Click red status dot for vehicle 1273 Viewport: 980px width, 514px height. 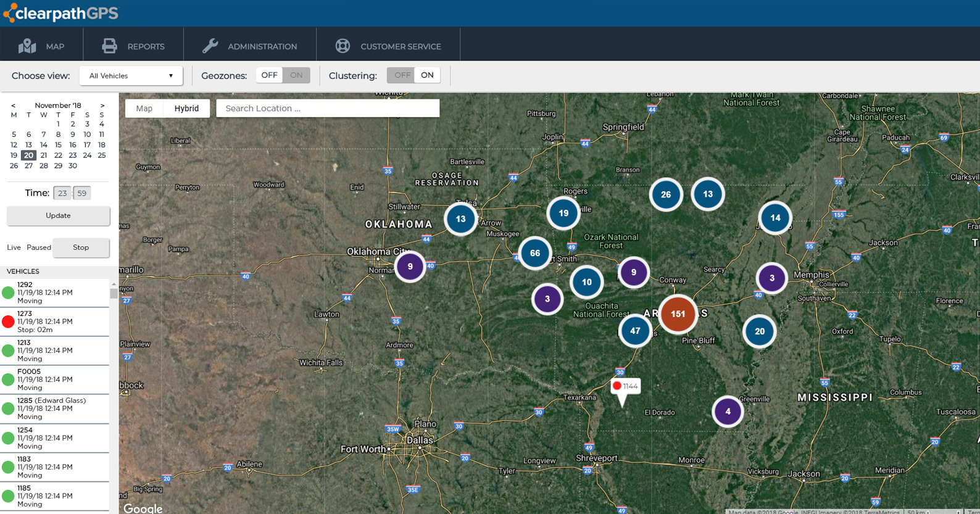pyautogui.click(x=8, y=321)
